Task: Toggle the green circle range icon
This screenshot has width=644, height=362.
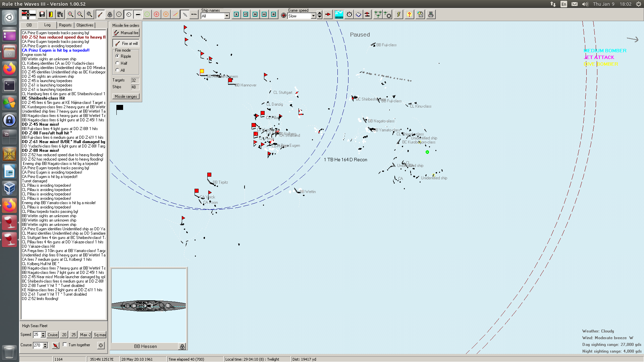Action: tap(147, 14)
